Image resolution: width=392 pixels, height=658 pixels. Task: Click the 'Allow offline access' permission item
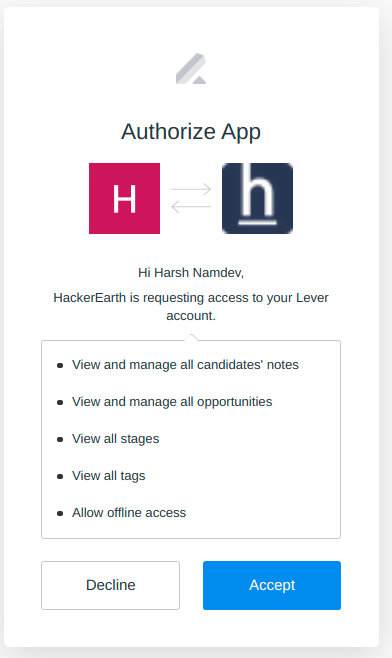coord(129,512)
